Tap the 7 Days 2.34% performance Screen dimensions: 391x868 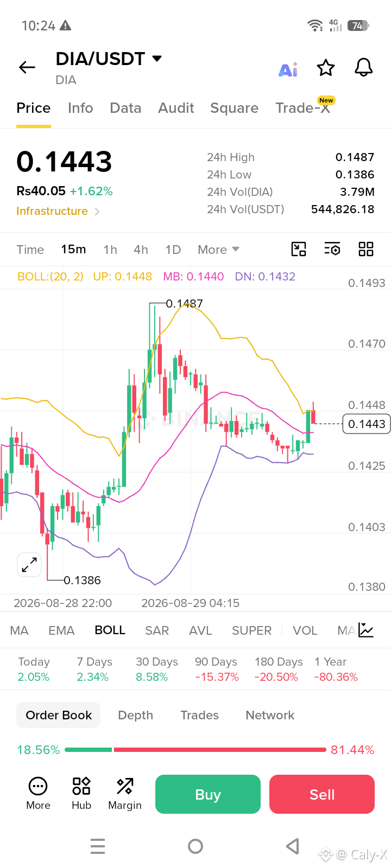[x=94, y=669]
